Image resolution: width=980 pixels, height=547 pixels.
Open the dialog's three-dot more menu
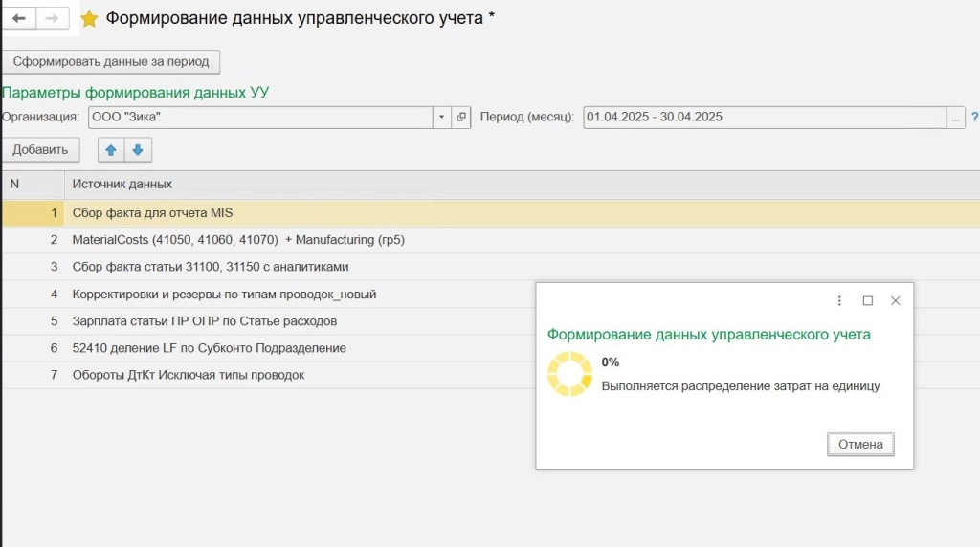tap(839, 301)
